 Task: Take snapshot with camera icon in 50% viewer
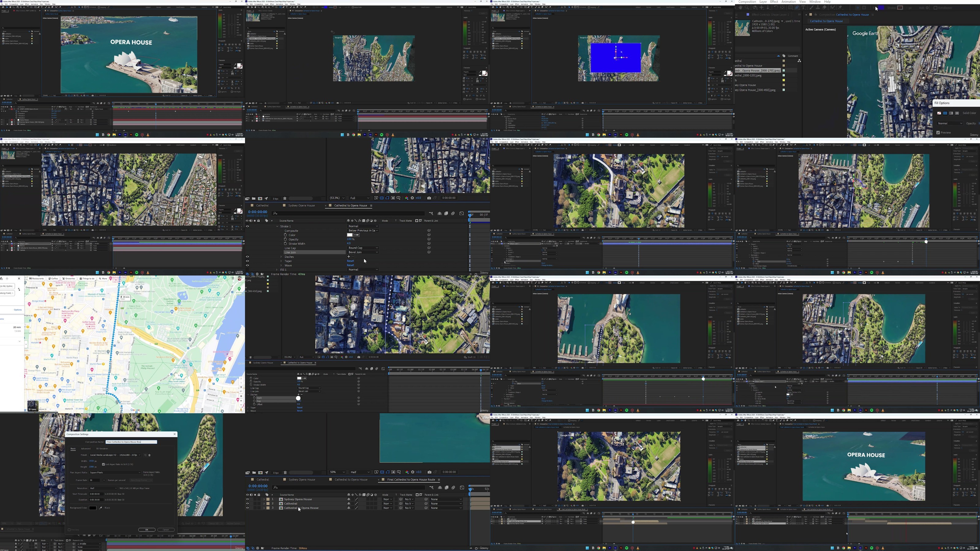(x=429, y=472)
